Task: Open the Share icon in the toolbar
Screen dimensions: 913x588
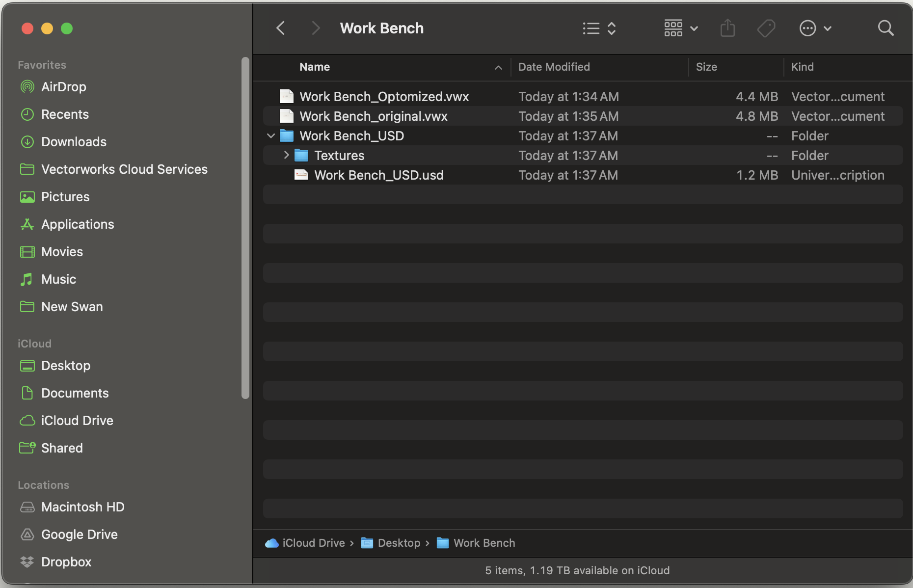Action: point(728,28)
